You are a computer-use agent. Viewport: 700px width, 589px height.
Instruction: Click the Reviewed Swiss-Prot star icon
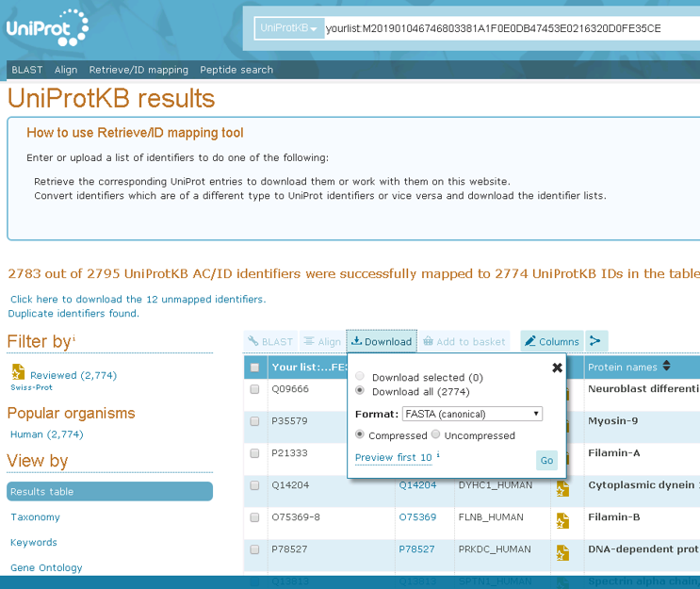coord(18,371)
